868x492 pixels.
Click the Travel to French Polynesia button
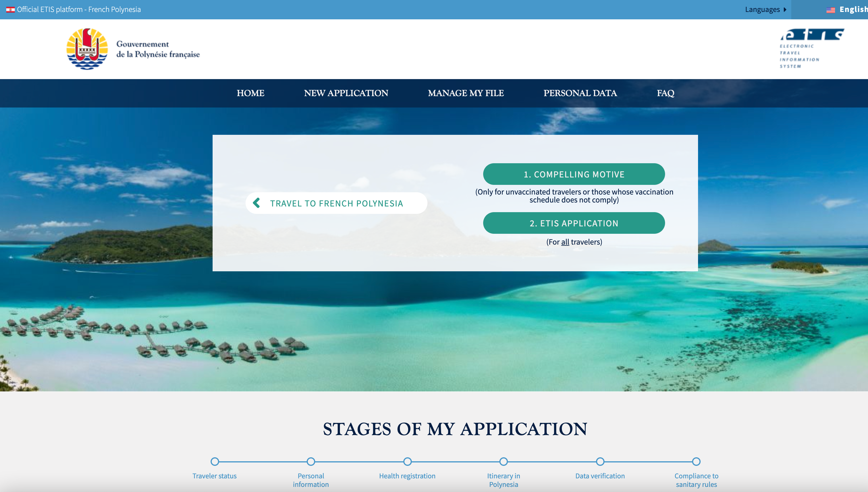point(336,203)
